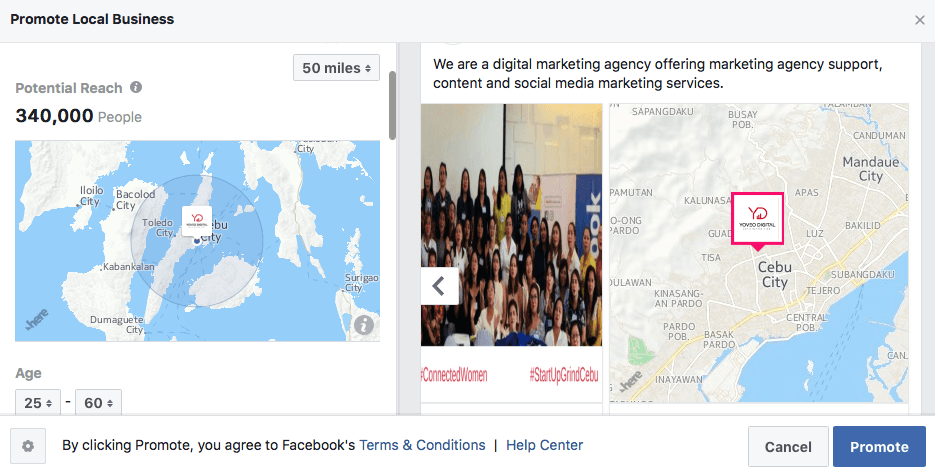Open the minimum age 25 dropdown
This screenshot has width=935, height=473.
click(38, 403)
